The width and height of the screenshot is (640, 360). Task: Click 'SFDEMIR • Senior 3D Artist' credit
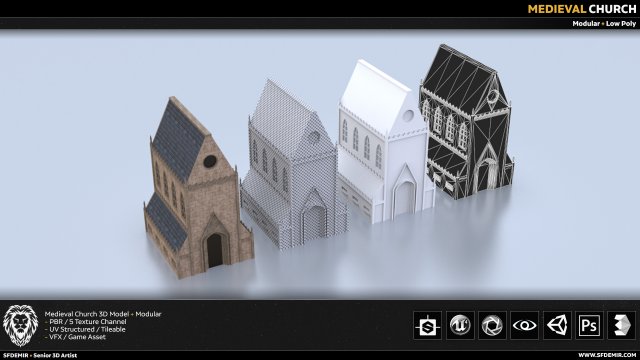pyautogui.click(x=40, y=356)
